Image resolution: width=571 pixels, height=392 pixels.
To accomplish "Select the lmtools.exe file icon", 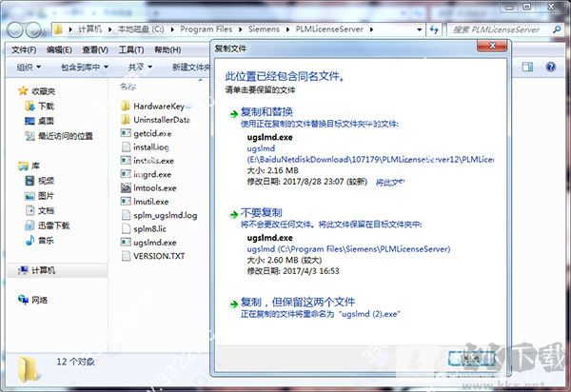I will [x=126, y=187].
